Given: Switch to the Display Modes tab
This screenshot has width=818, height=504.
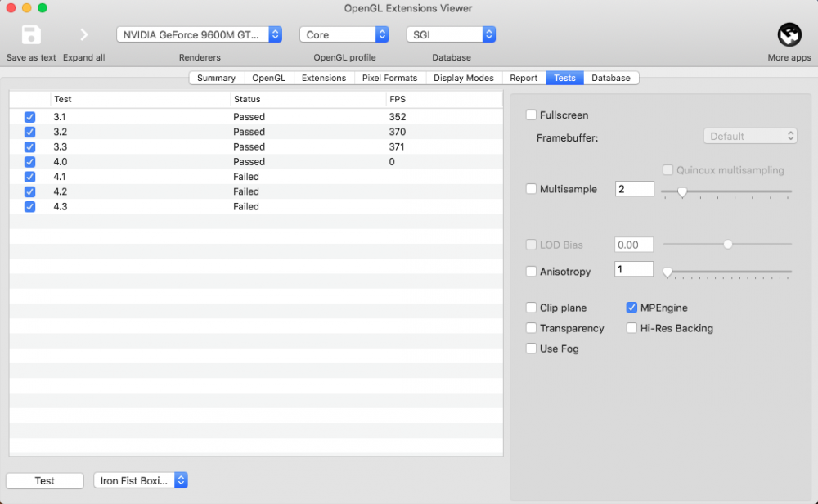Looking at the screenshot, I should pyautogui.click(x=464, y=78).
